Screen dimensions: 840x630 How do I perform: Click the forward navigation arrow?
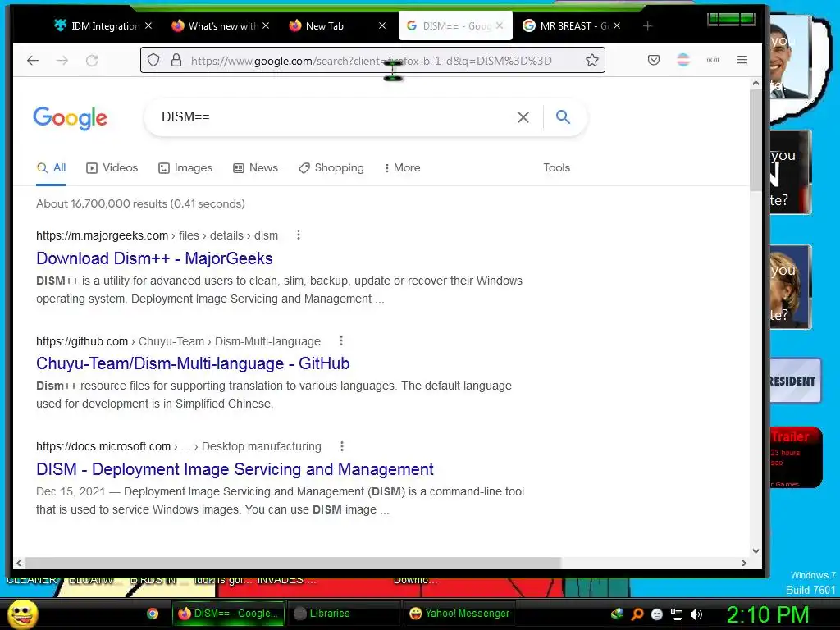click(x=62, y=61)
